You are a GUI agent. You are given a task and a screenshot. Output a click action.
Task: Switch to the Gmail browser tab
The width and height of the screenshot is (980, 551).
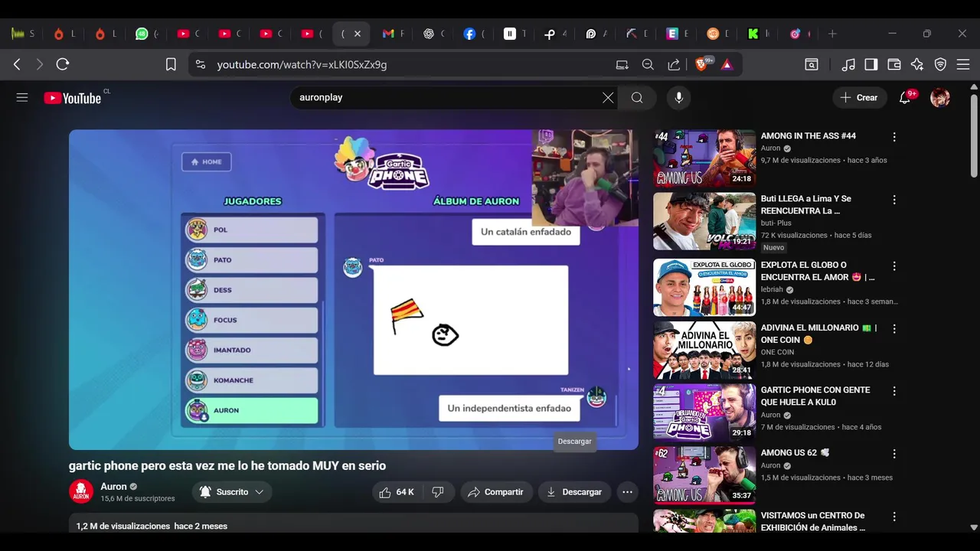tap(388, 34)
